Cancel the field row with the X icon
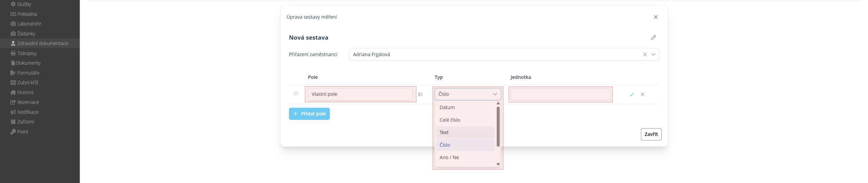This screenshot has height=183, width=868. 642,94
